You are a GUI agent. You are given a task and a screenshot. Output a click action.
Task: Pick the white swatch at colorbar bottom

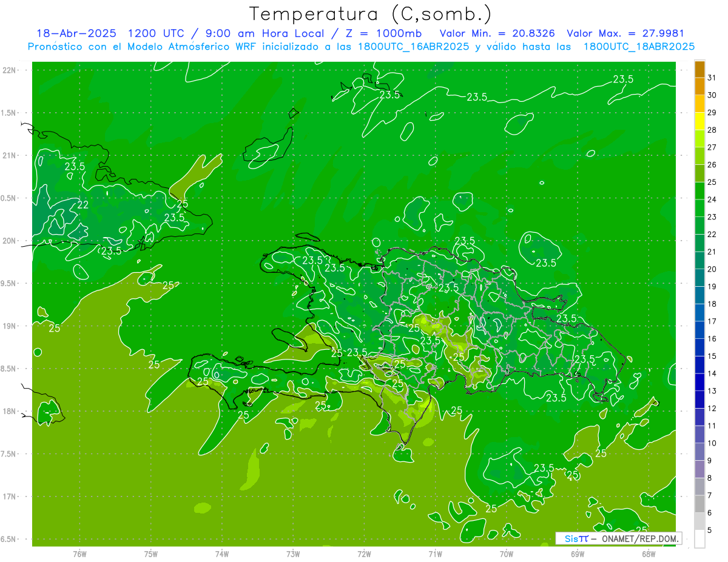pos(699,538)
